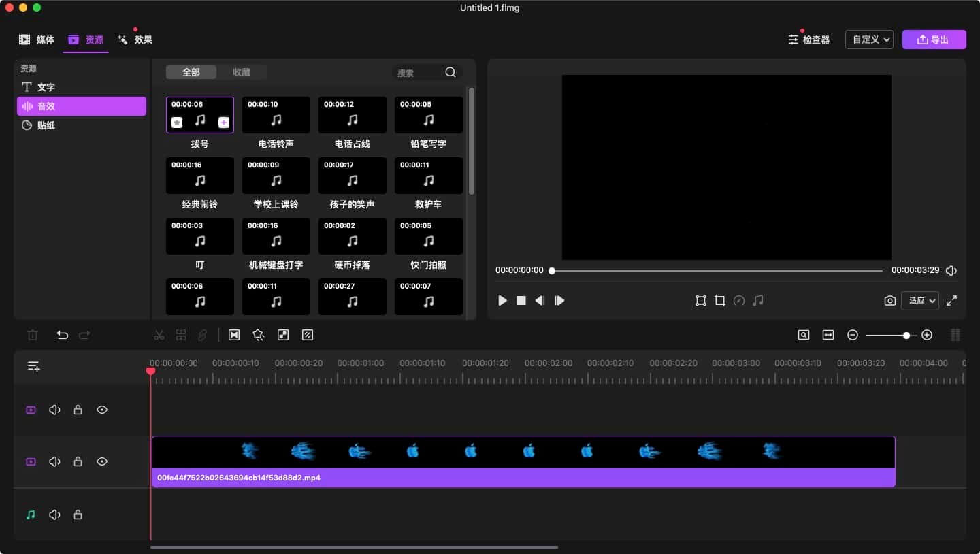Add 拨号 sound to timeline with plus
980x554 pixels.
(223, 123)
